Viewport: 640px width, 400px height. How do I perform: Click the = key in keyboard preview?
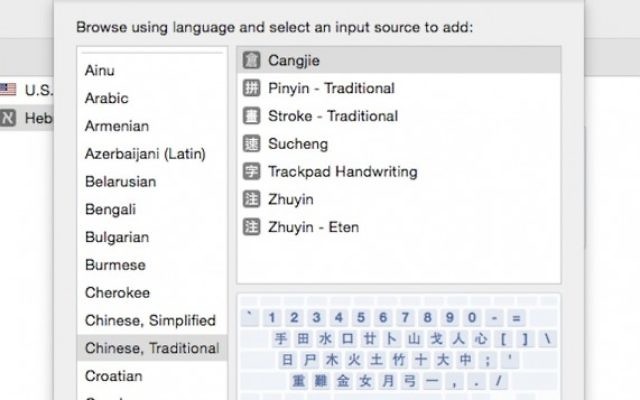click(516, 317)
